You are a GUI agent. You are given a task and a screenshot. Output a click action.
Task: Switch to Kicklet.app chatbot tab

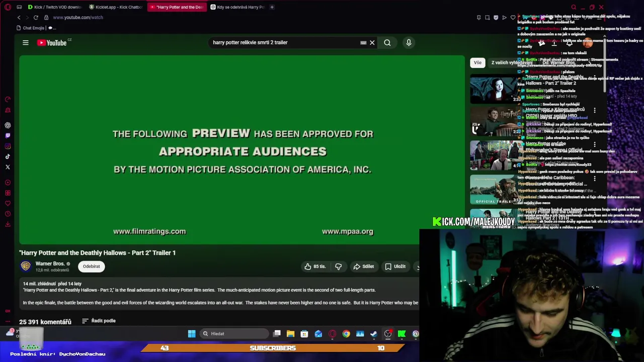[116, 7]
